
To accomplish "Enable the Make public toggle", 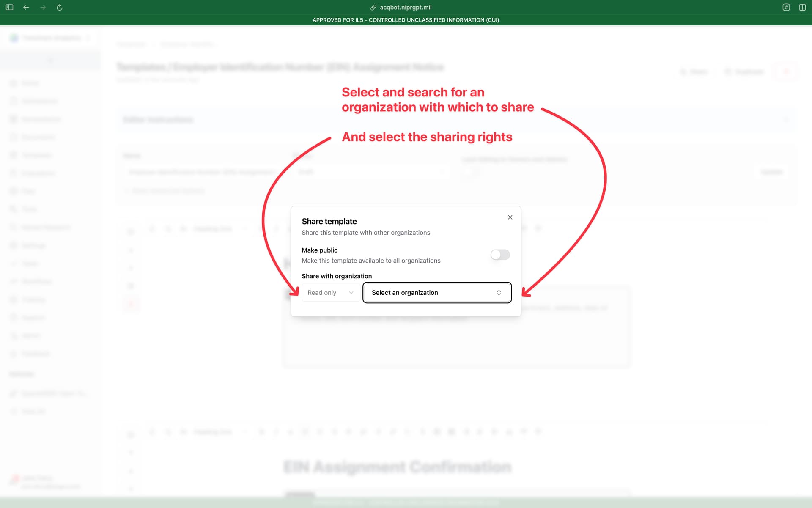I will pos(500,255).
